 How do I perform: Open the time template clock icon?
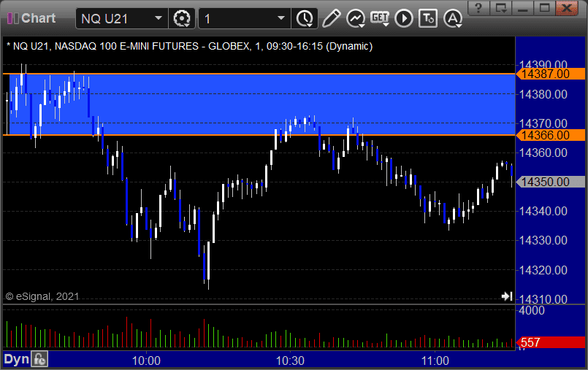click(x=305, y=18)
